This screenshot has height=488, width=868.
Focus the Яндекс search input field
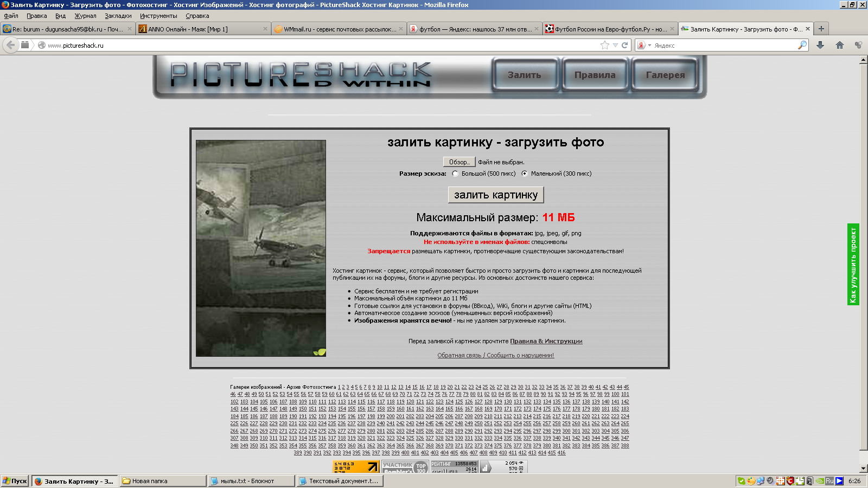(x=725, y=46)
